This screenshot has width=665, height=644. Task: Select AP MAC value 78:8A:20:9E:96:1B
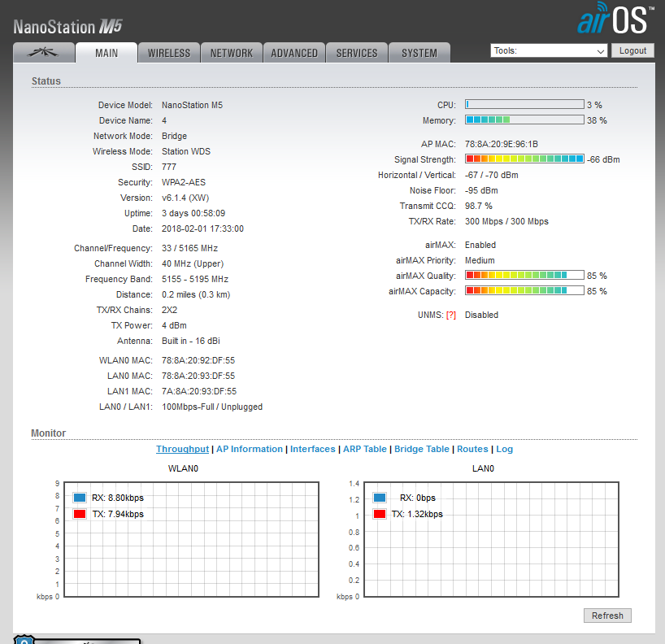click(502, 144)
